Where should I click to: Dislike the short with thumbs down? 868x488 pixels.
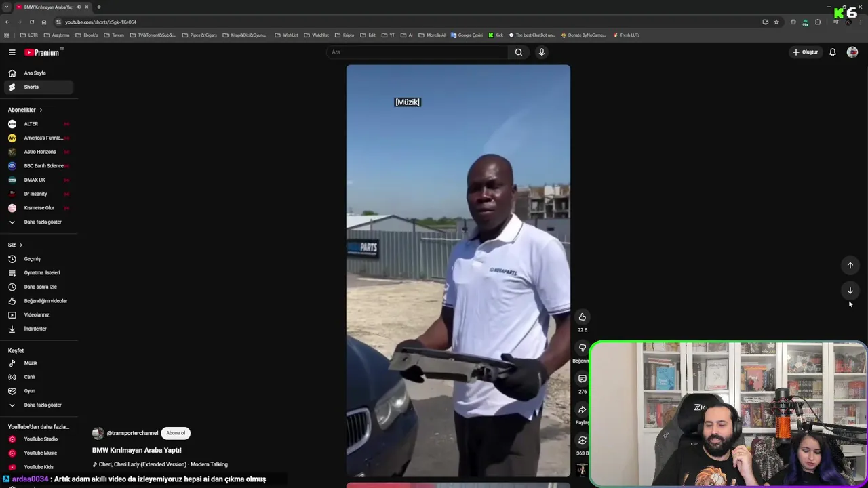pyautogui.click(x=583, y=348)
